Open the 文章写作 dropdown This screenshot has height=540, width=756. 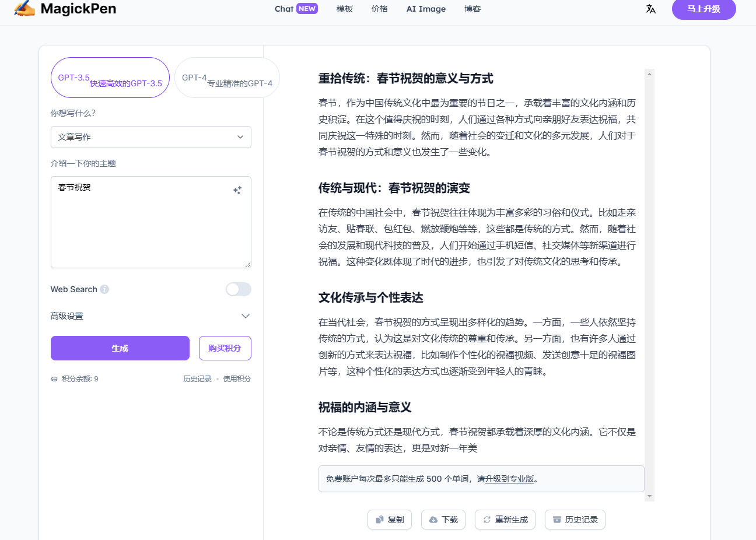coord(151,137)
